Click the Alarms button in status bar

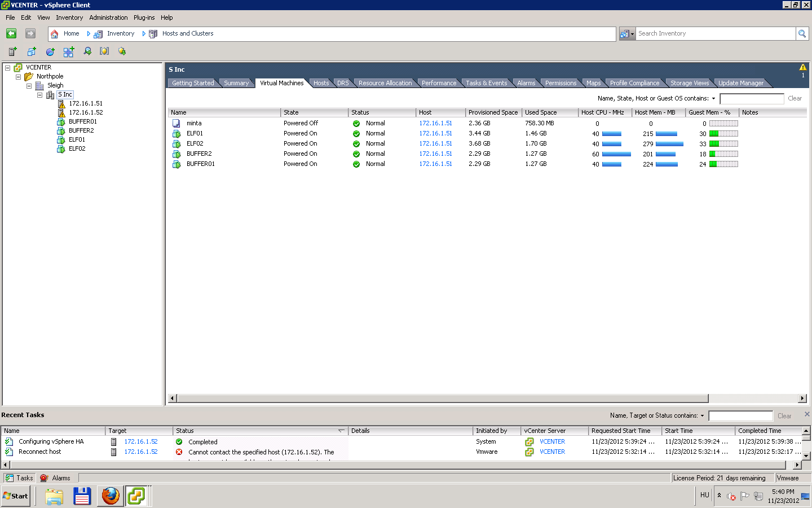(x=56, y=478)
